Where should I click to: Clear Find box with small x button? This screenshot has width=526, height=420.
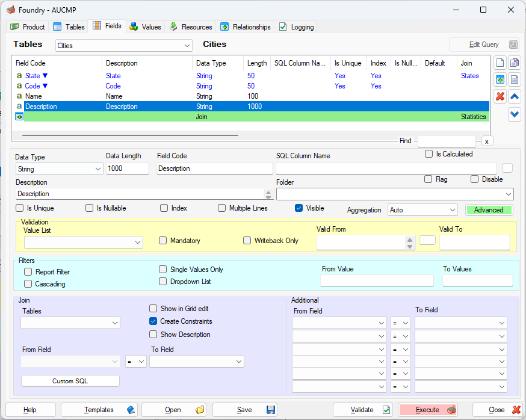[487, 141]
